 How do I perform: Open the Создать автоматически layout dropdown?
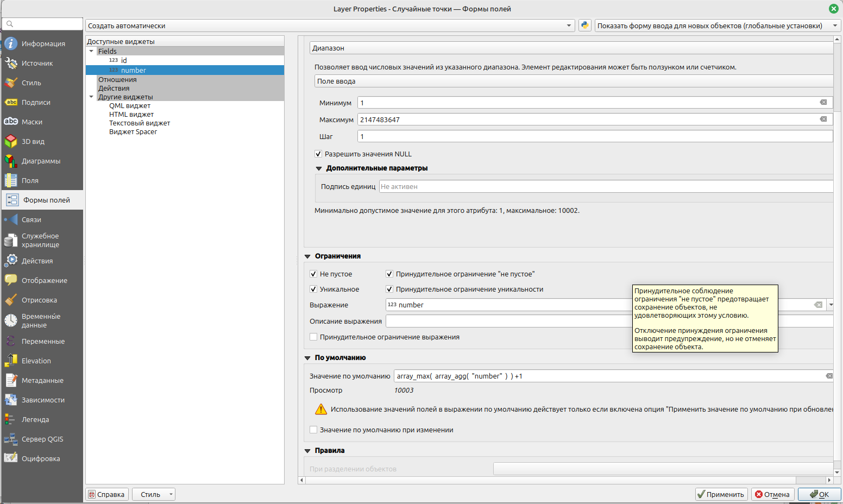[x=330, y=26]
